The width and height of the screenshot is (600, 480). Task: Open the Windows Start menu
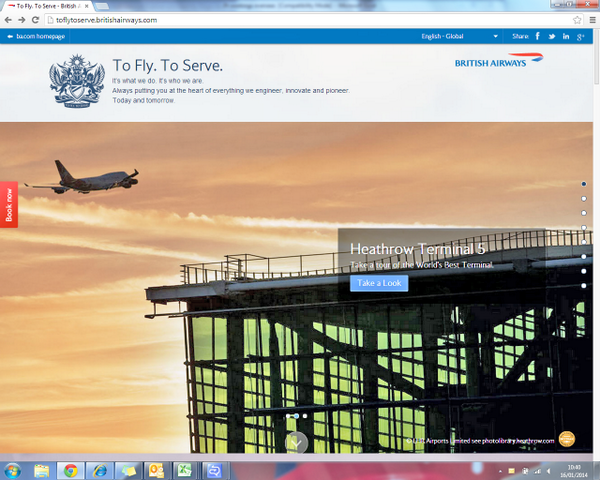pyautogui.click(x=12, y=470)
